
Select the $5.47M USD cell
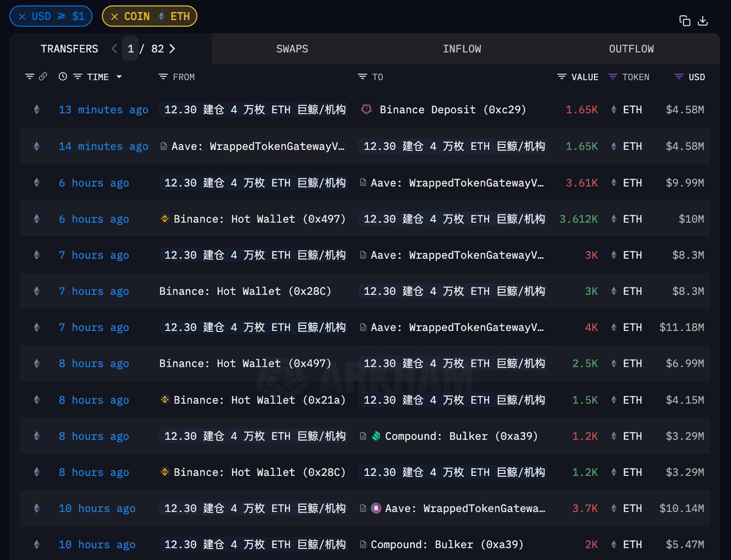pos(684,545)
